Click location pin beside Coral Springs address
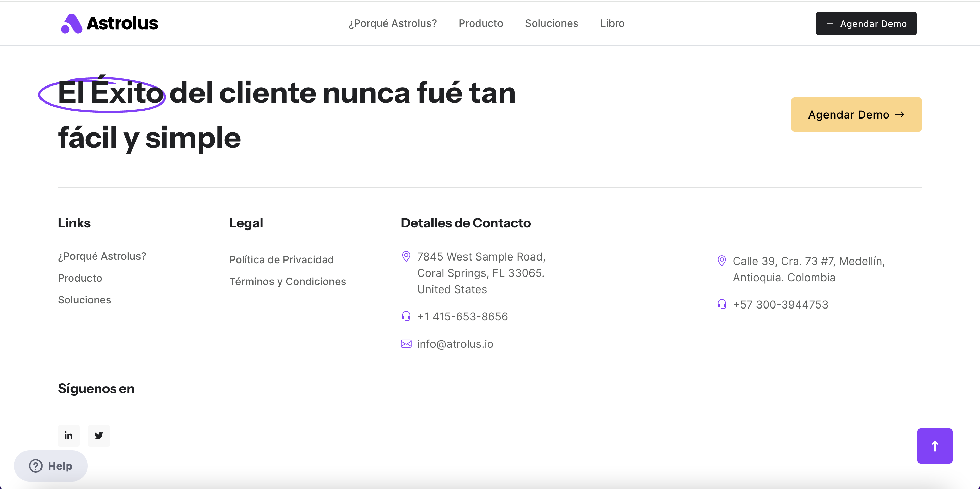980x489 pixels. (406, 256)
